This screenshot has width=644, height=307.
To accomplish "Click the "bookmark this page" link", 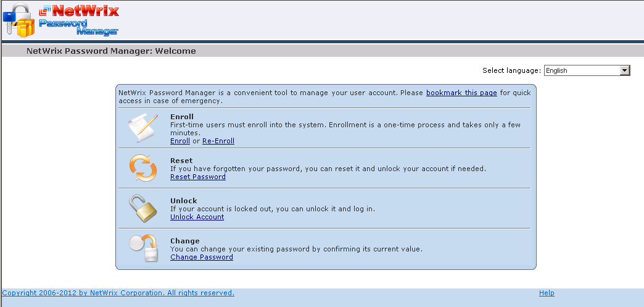I will coord(461,93).
